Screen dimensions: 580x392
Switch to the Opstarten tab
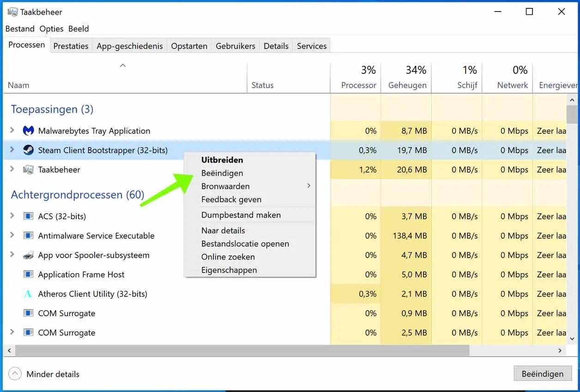click(189, 46)
